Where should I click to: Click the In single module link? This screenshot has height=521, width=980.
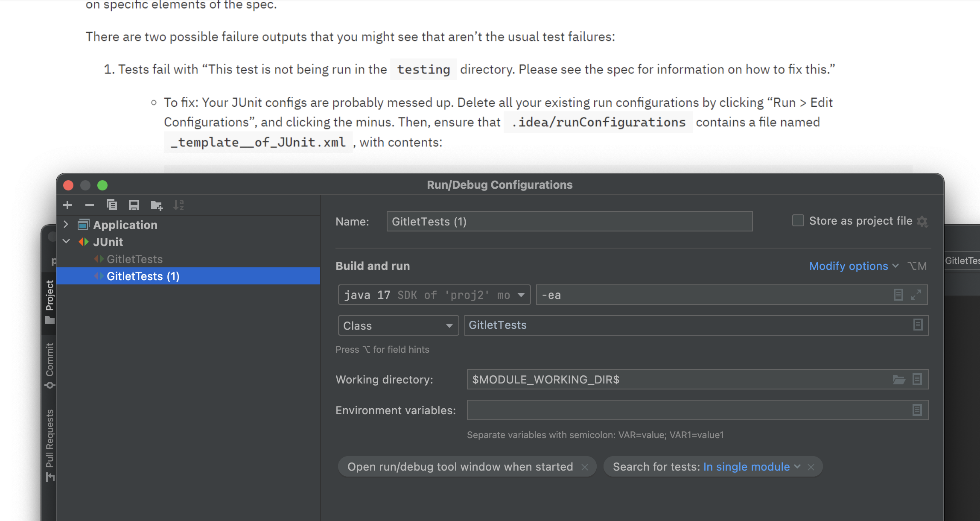point(747,467)
